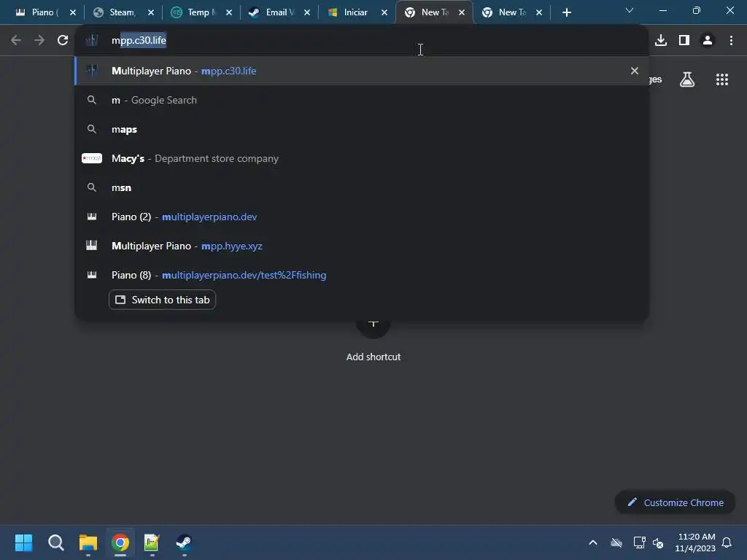
Task: Go forward with the right arrow icon
Action: tap(39, 41)
